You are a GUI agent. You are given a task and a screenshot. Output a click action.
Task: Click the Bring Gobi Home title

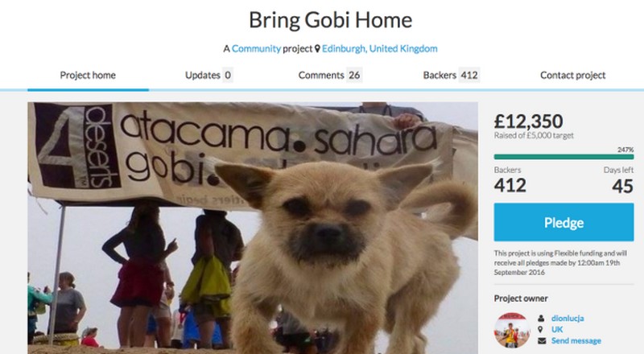[x=330, y=21]
